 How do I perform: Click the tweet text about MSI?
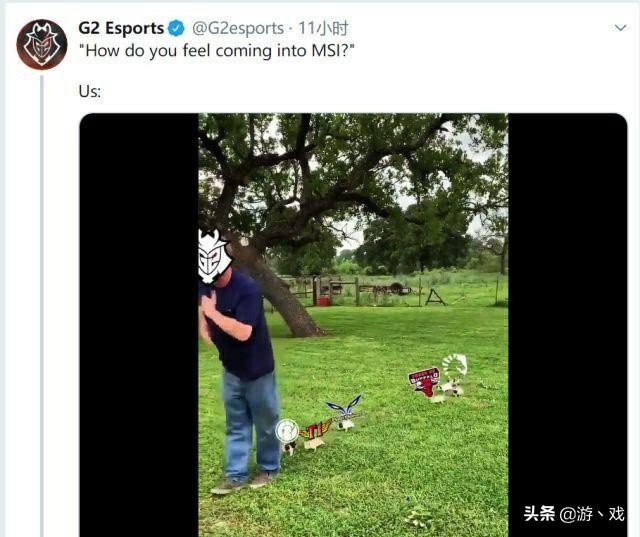[x=216, y=51]
